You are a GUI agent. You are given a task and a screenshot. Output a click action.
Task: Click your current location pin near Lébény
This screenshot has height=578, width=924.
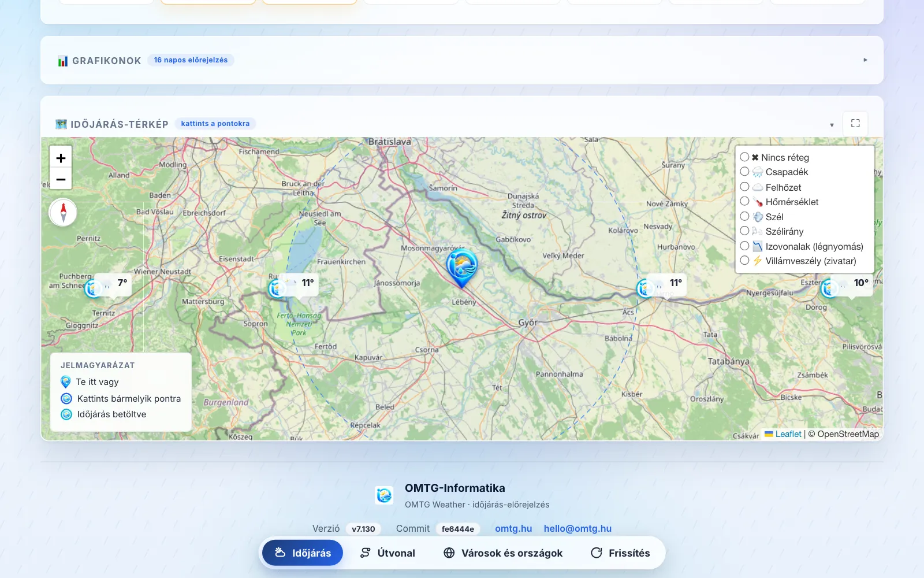[x=461, y=268]
